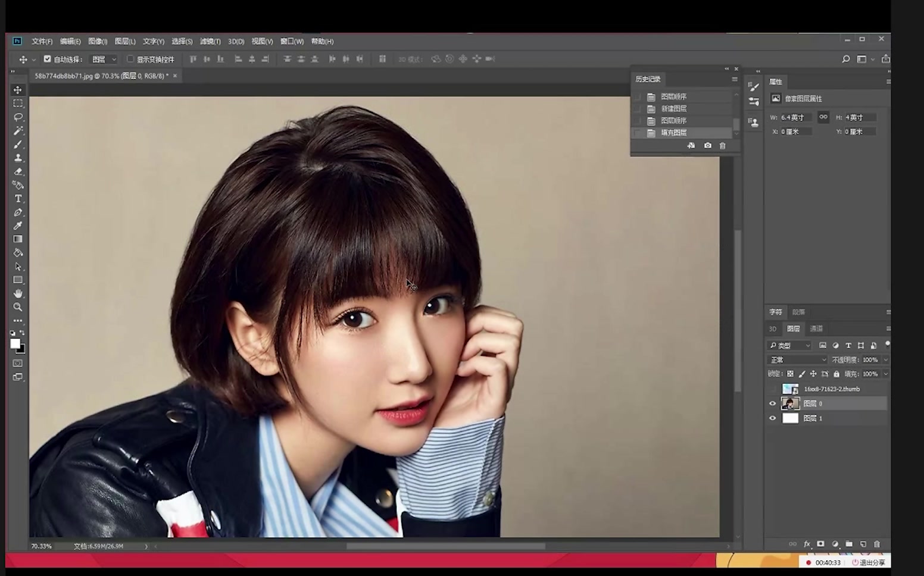
Task: Select the Rectangular Marquee tool
Action: pyautogui.click(x=18, y=104)
